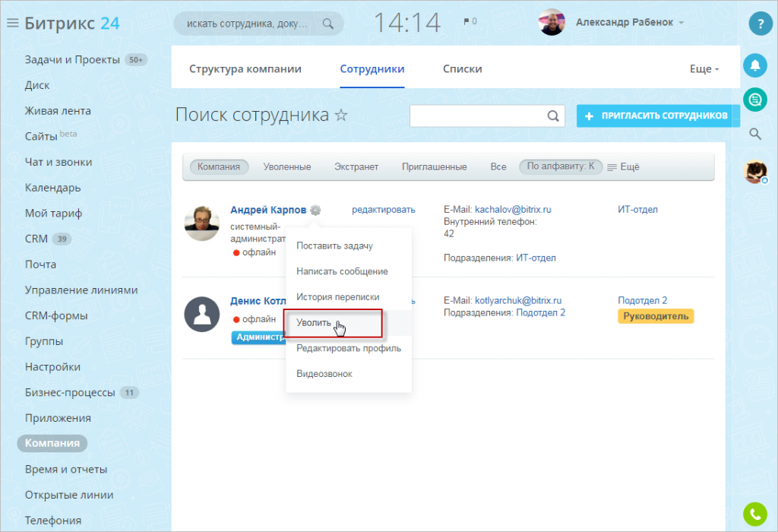Click the magnifier in the employee search field
The width and height of the screenshot is (778, 532).
click(x=553, y=116)
